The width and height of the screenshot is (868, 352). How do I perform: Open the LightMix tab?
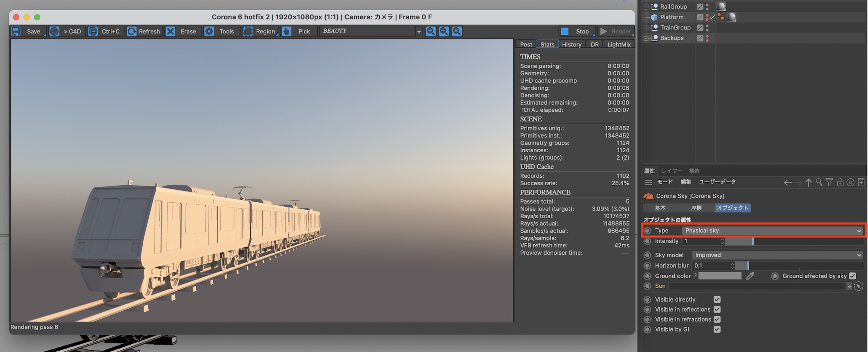[619, 44]
